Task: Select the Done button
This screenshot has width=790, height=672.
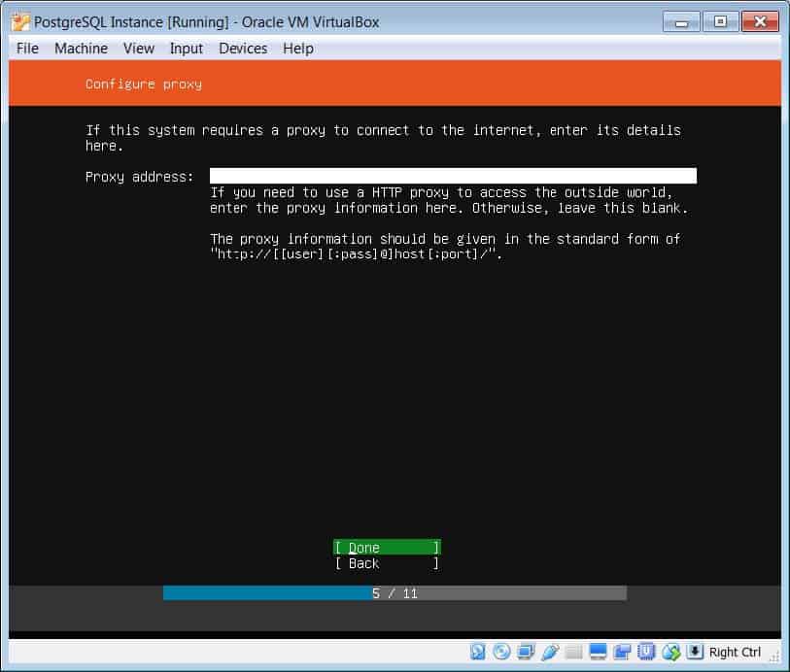Action: (x=387, y=547)
